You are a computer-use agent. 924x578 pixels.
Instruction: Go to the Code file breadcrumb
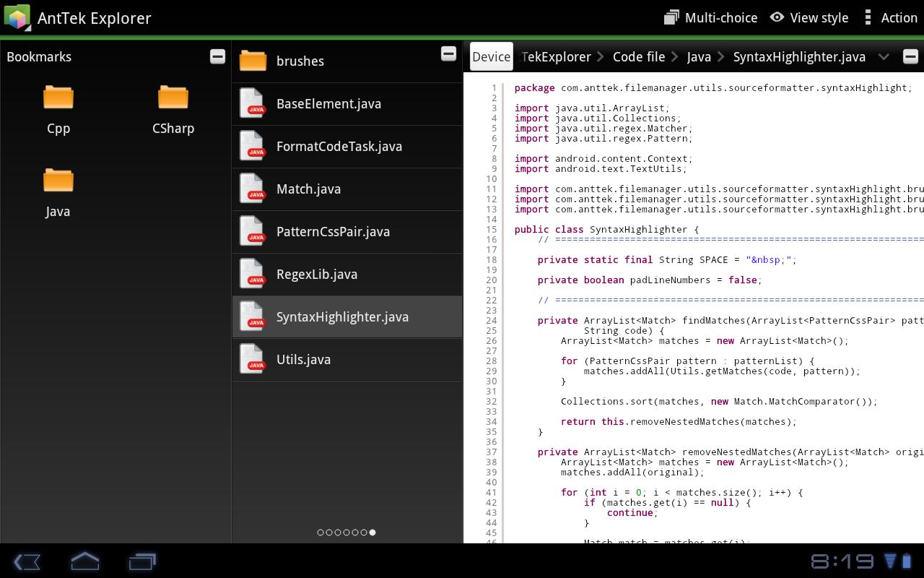click(638, 56)
